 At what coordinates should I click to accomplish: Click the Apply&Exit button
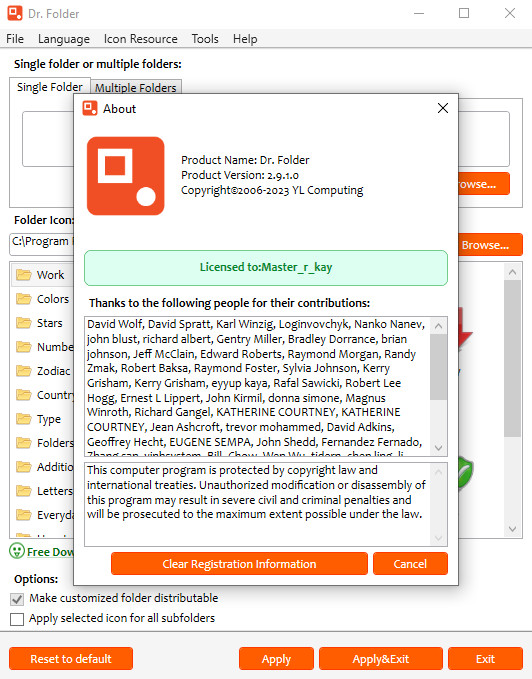coord(380,659)
